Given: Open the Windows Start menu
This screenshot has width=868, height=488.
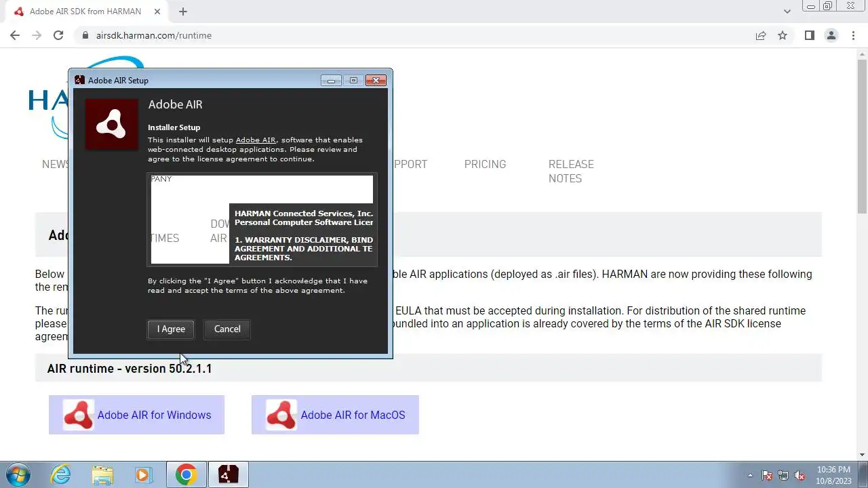Looking at the screenshot, I should (19, 474).
